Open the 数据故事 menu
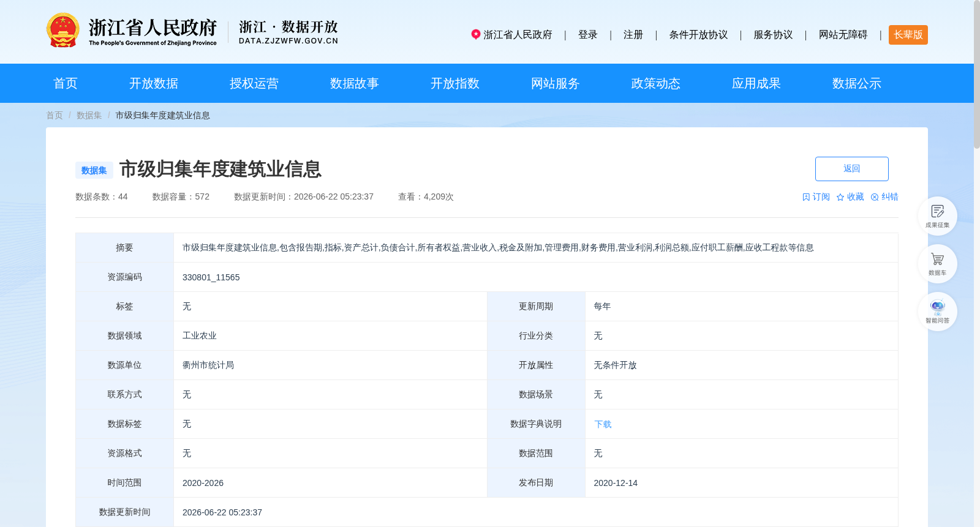 pyautogui.click(x=355, y=83)
